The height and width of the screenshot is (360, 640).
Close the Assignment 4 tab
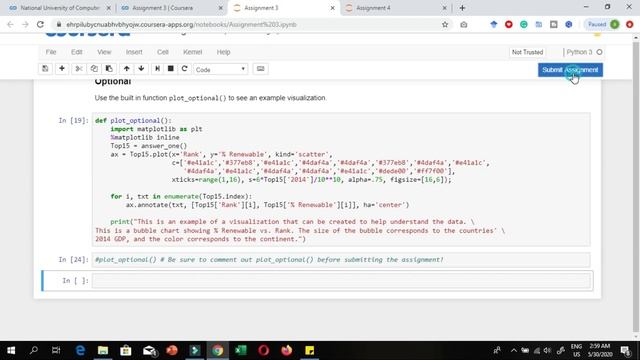point(444,8)
